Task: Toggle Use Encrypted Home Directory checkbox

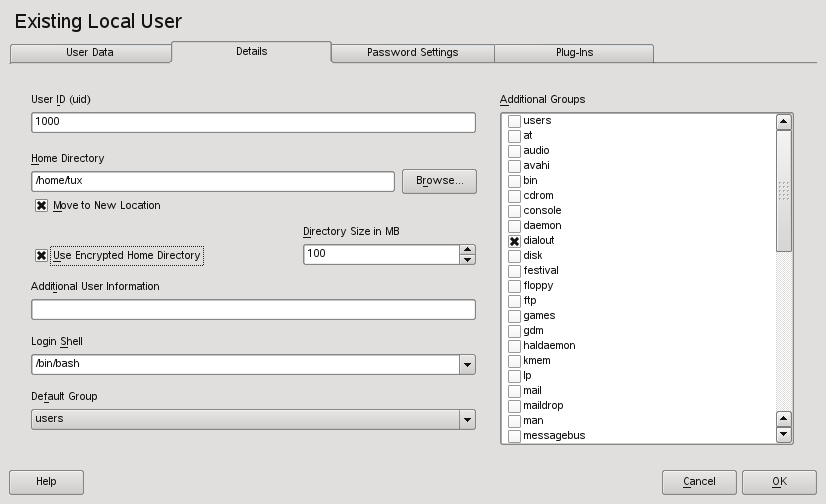Action: point(41,255)
